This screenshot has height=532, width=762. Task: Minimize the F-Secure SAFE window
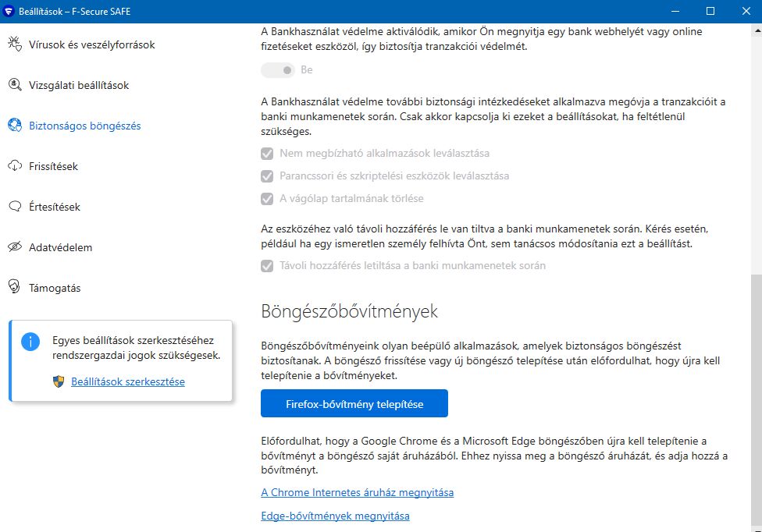(675, 11)
